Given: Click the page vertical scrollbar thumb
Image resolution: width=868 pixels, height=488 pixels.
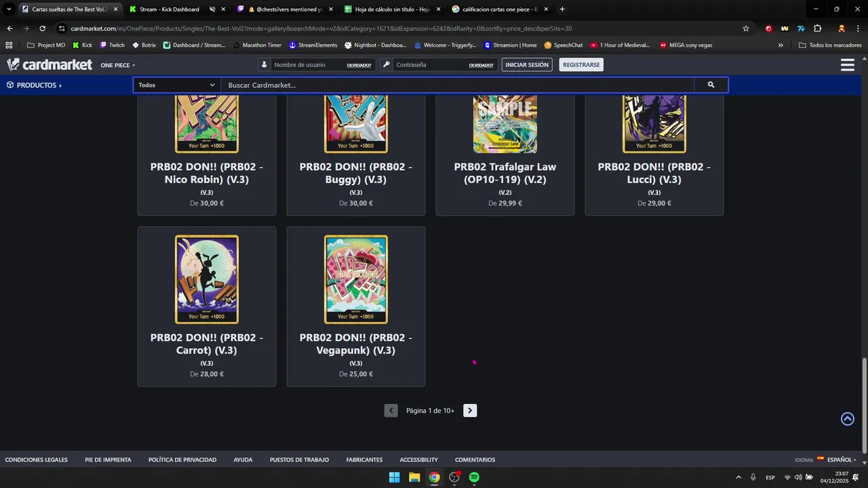Looking at the screenshot, I should click(864, 405).
